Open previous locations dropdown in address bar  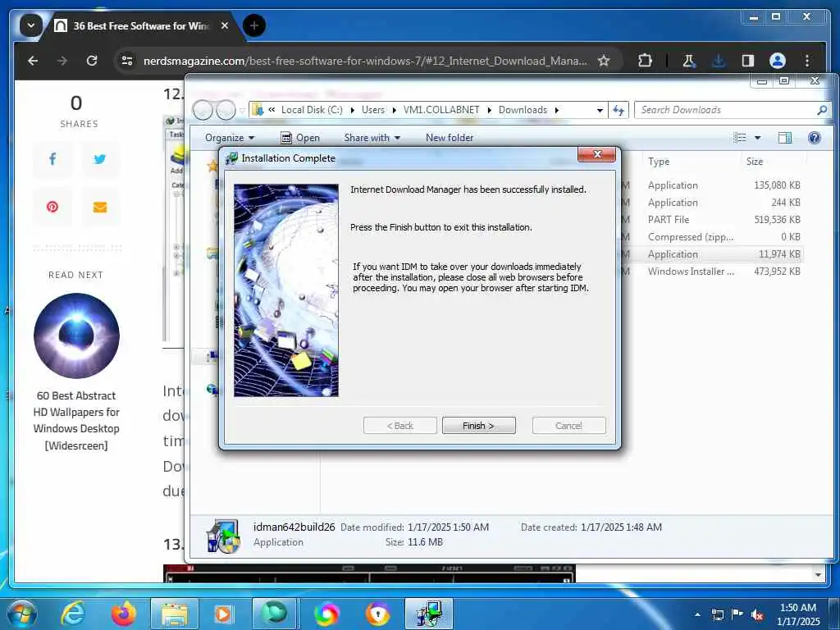[600, 110]
